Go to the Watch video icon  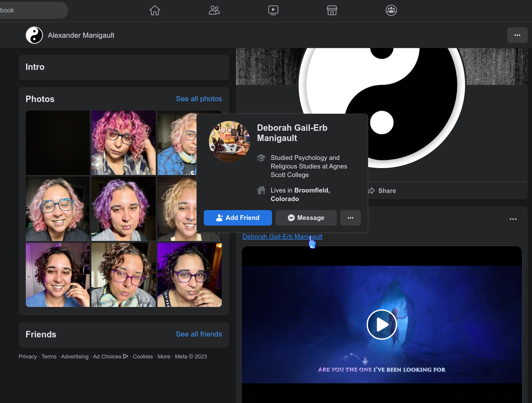click(273, 10)
